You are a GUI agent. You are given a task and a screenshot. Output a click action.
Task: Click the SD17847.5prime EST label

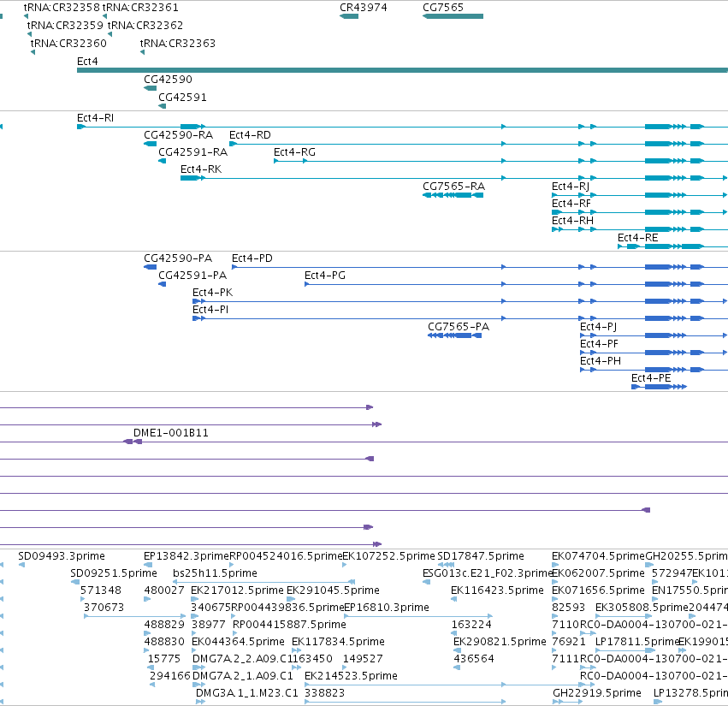(481, 556)
